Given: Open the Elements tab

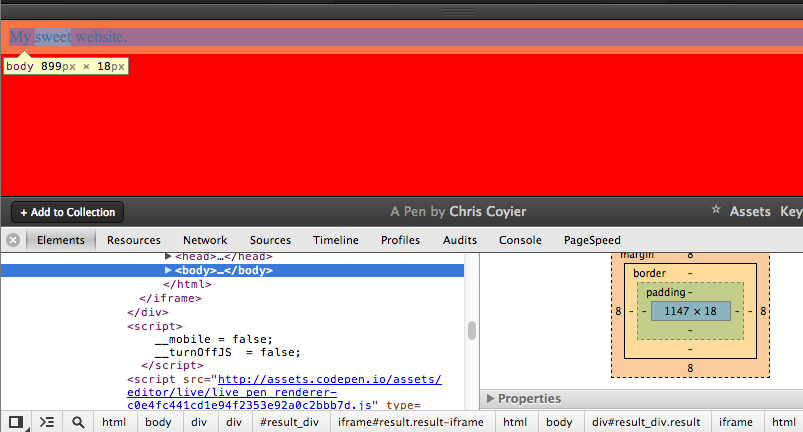Looking at the screenshot, I should (60, 240).
